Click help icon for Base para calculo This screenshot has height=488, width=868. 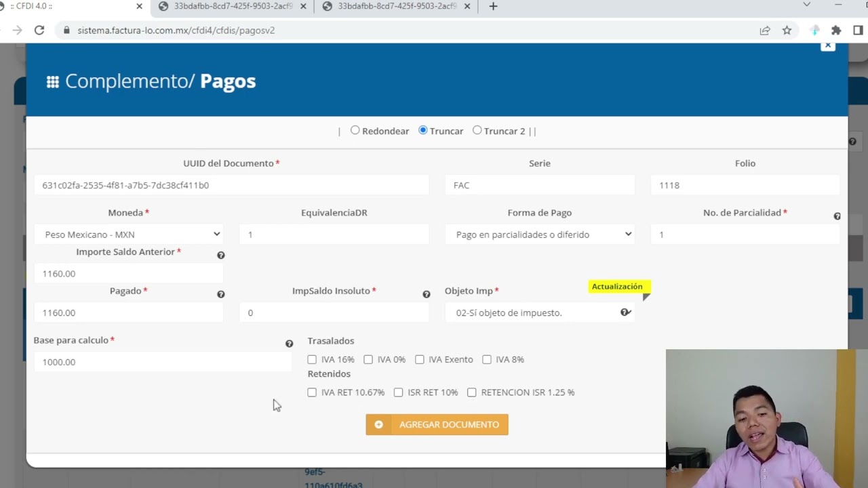pyautogui.click(x=289, y=344)
